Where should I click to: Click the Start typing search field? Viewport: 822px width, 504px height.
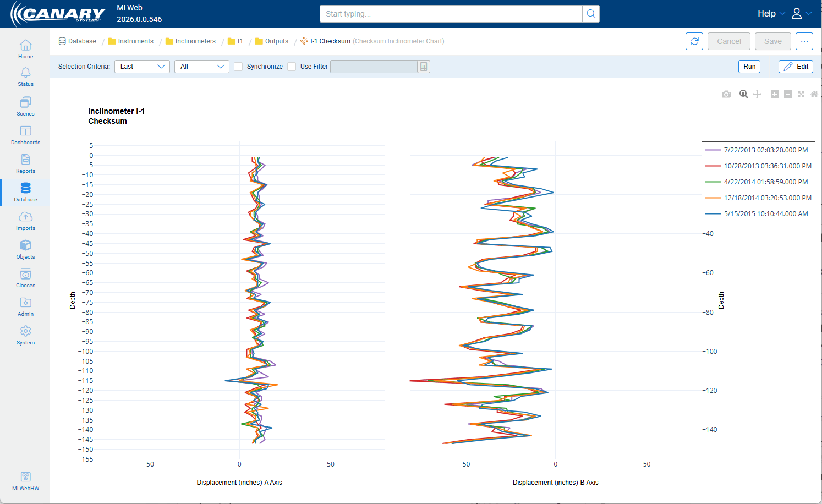451,14
